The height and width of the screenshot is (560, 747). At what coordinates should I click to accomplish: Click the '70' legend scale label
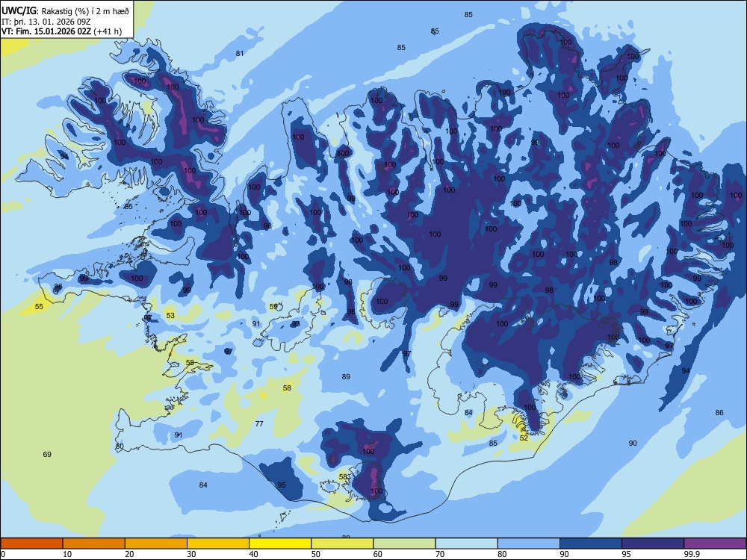(x=440, y=554)
